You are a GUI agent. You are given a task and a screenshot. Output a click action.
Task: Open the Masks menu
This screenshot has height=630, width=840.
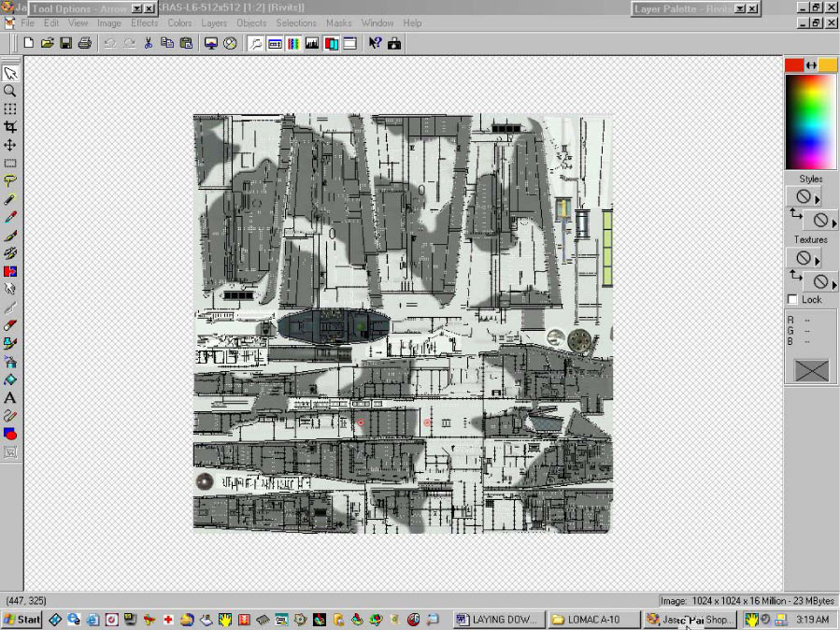point(338,23)
